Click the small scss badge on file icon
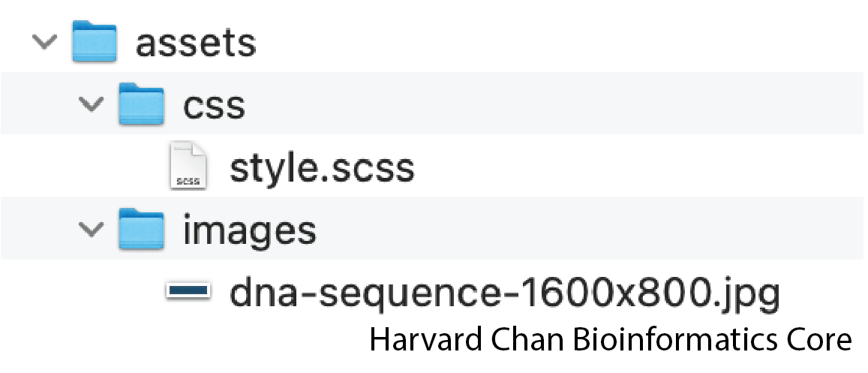 pyautogui.click(x=188, y=181)
